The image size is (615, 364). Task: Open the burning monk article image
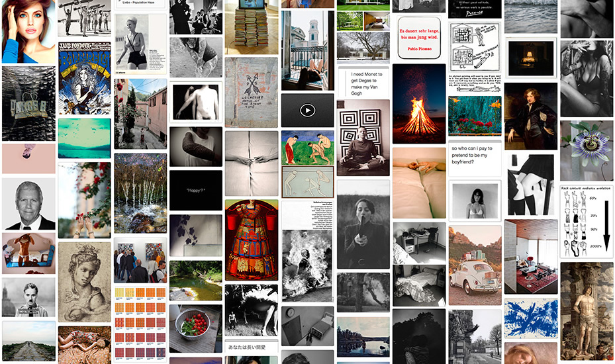307,251
